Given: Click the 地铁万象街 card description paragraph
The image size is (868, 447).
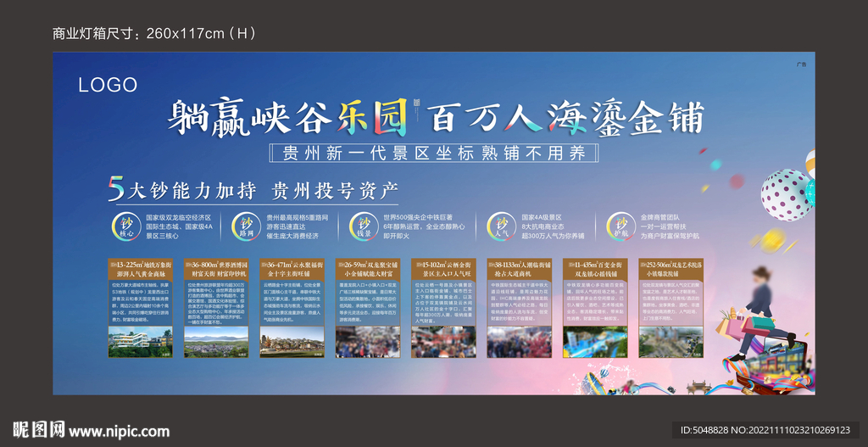Looking at the screenshot, I should tap(141, 303).
